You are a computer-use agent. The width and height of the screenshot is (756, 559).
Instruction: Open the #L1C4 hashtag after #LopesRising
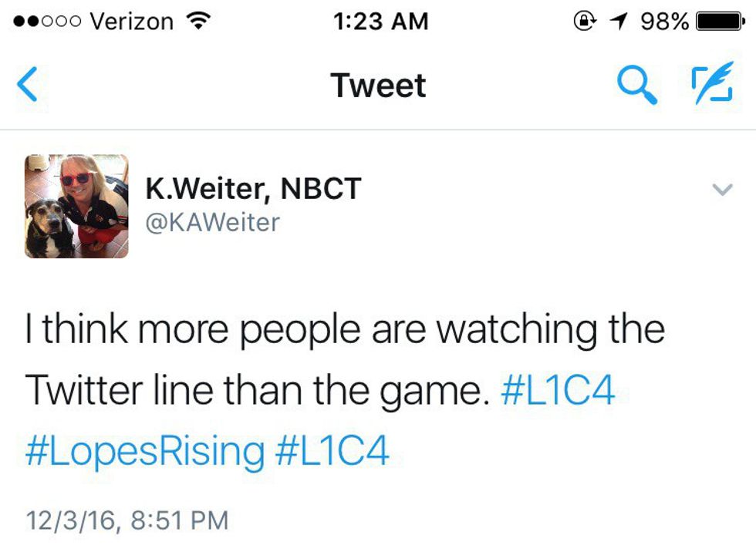pos(332,452)
